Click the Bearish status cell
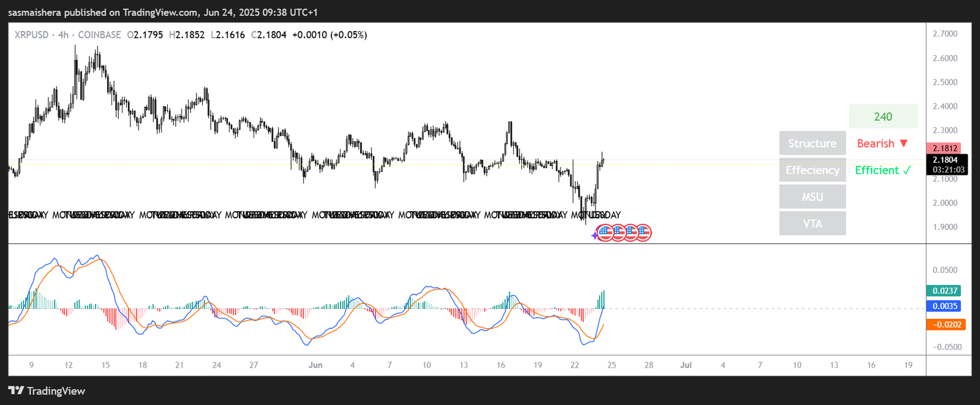The image size is (980, 405). [x=883, y=143]
